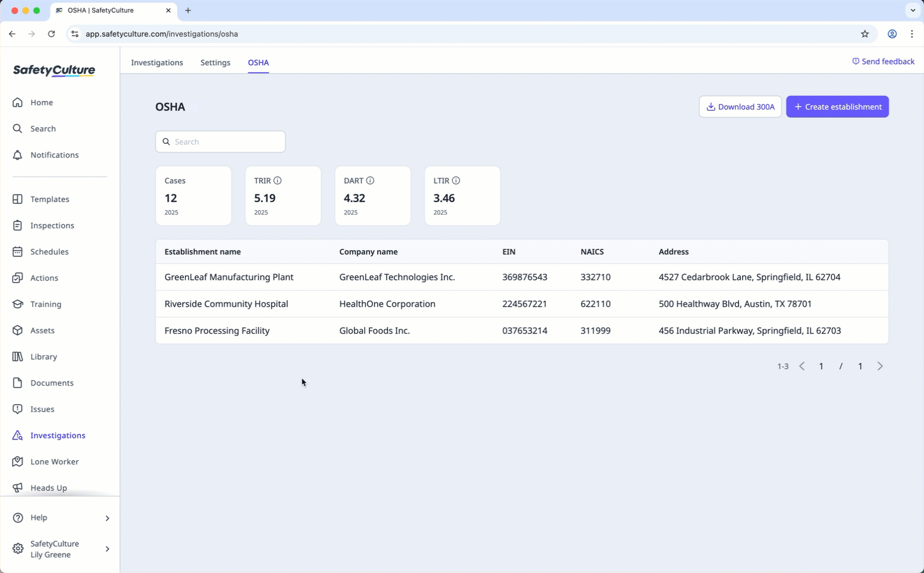Click Global Foods Inc. cell

coord(375,331)
